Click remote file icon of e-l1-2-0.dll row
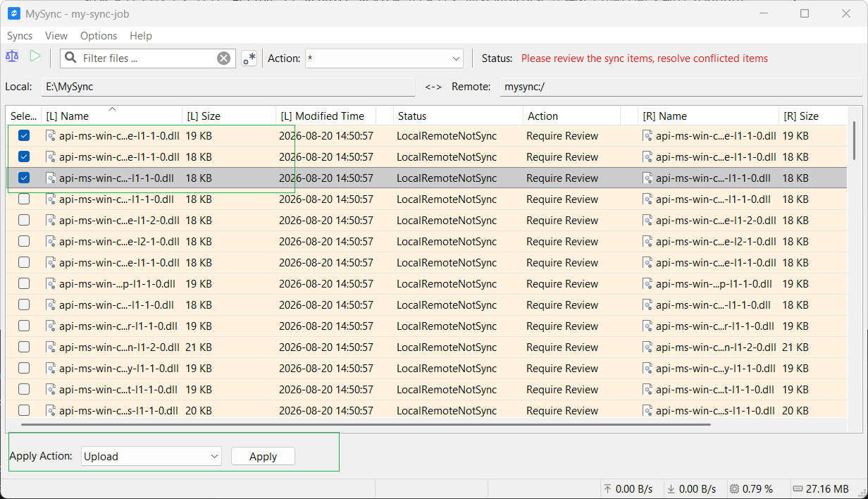The width and height of the screenshot is (868, 499). point(647,221)
